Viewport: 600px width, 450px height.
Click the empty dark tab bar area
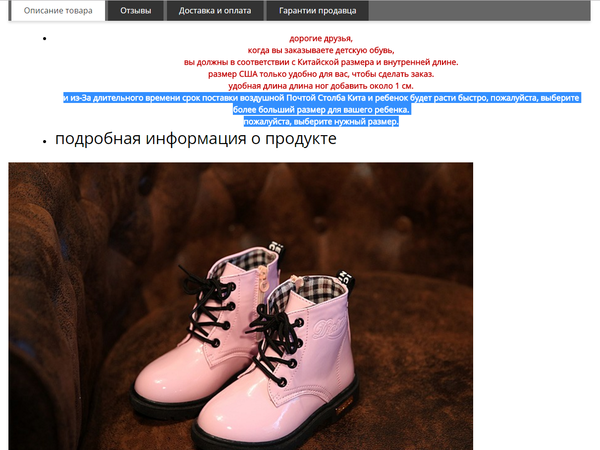pos(480,10)
